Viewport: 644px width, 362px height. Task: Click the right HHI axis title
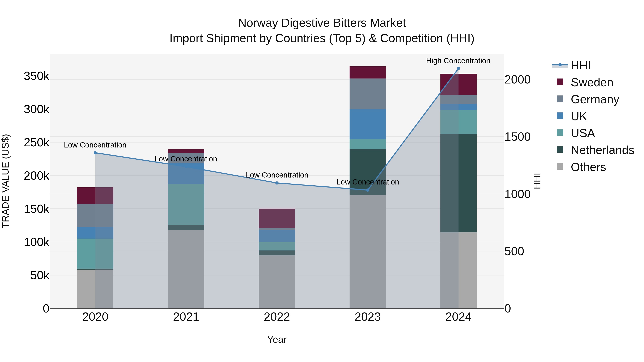(537, 181)
